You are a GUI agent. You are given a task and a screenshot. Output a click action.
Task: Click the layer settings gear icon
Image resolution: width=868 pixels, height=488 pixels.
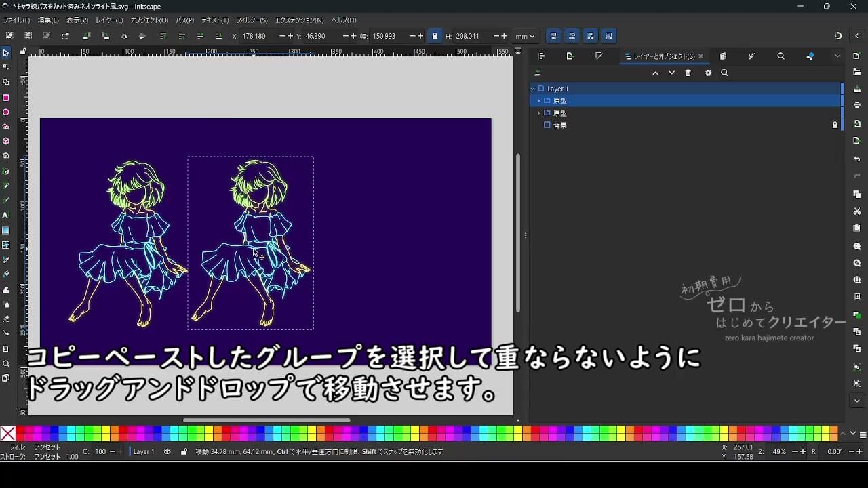coord(708,73)
